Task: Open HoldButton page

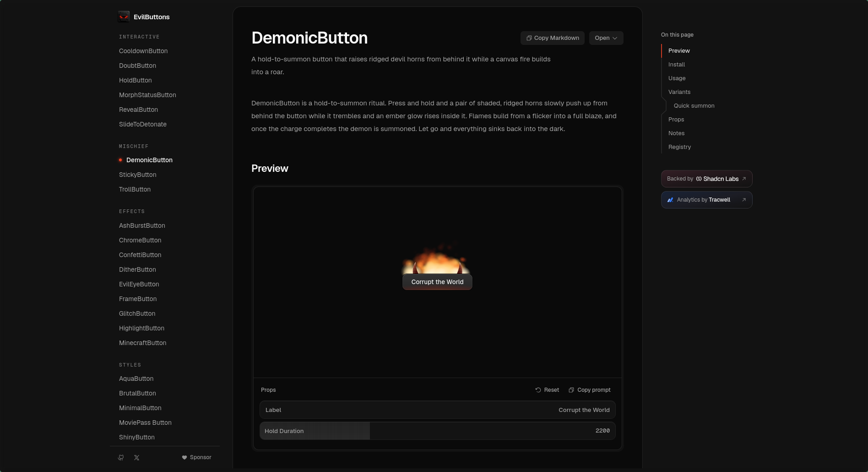Action: click(135, 80)
